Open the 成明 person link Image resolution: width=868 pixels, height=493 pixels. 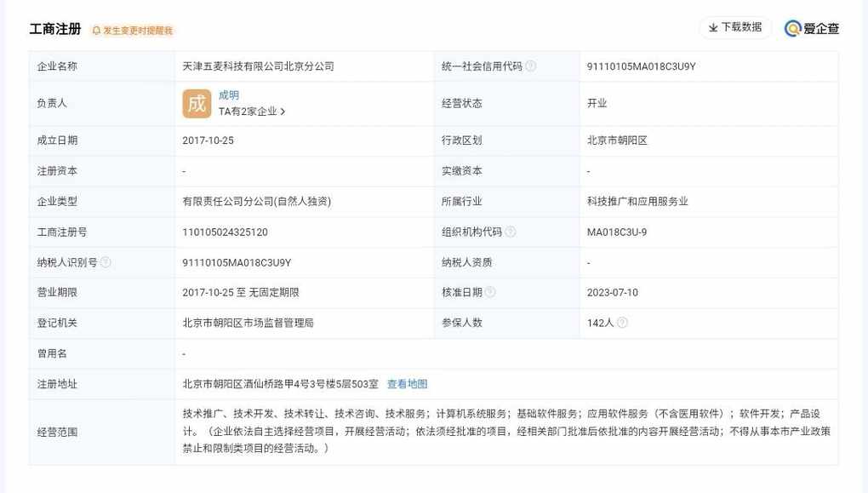229,95
